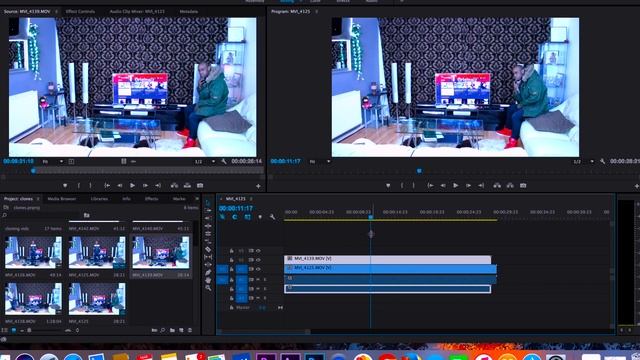Click MVI_4139.MOV clip on the timeline
The height and width of the screenshot is (360, 640).
387,259
